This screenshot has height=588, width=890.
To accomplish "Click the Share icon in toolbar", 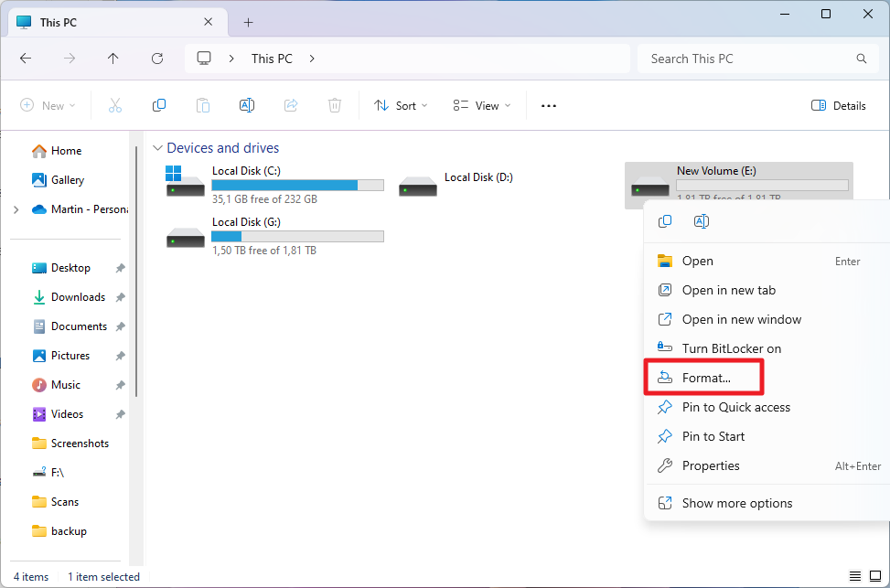I will coord(291,105).
